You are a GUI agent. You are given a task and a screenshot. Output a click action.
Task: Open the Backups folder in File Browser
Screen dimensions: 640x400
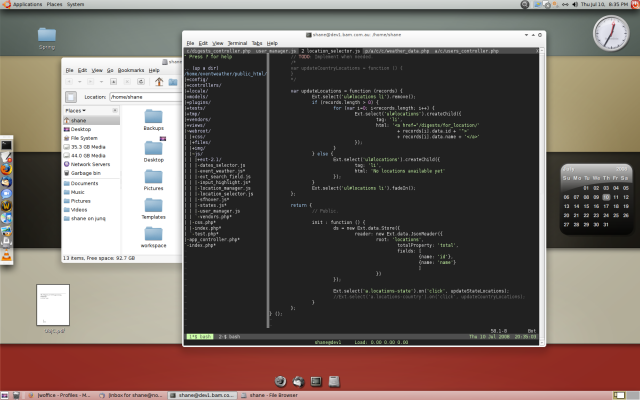(153, 120)
